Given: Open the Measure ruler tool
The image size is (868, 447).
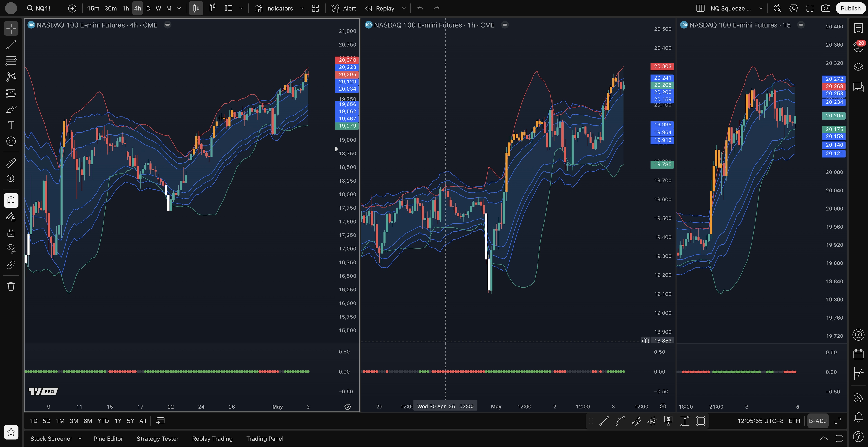Looking at the screenshot, I should click(11, 163).
